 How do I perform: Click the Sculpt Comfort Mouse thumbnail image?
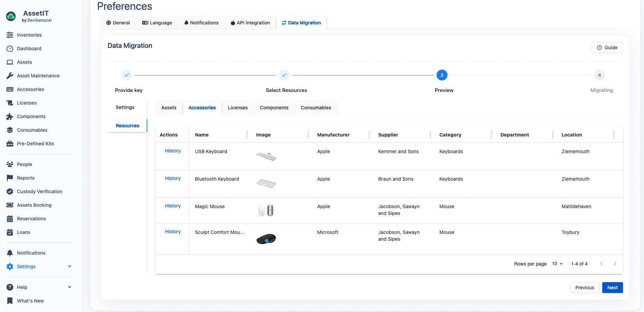coord(266,239)
